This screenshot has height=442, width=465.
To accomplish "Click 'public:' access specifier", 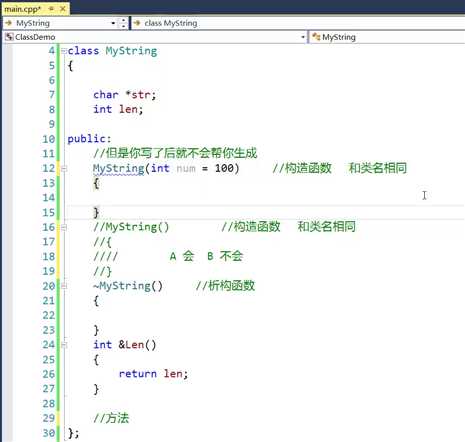I will pos(89,139).
